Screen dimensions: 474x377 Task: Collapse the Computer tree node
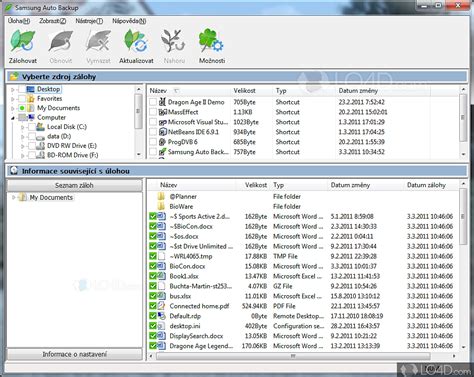13,118
